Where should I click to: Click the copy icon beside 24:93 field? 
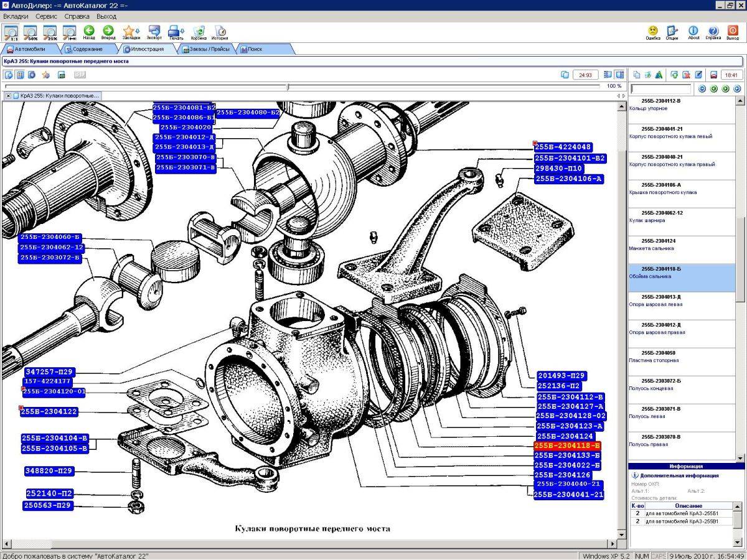(x=565, y=75)
